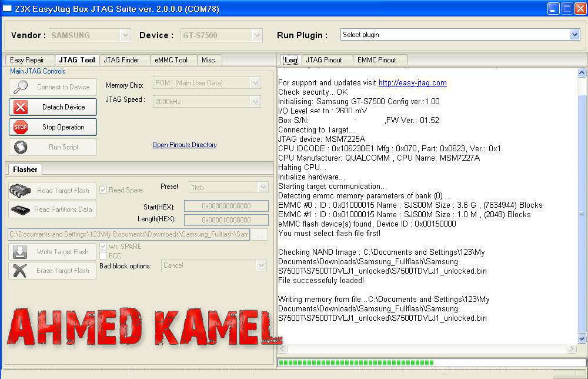The width and height of the screenshot is (588, 379).
Task: Click the log line 'Check security...OK'
Action: pyautogui.click(x=313, y=92)
